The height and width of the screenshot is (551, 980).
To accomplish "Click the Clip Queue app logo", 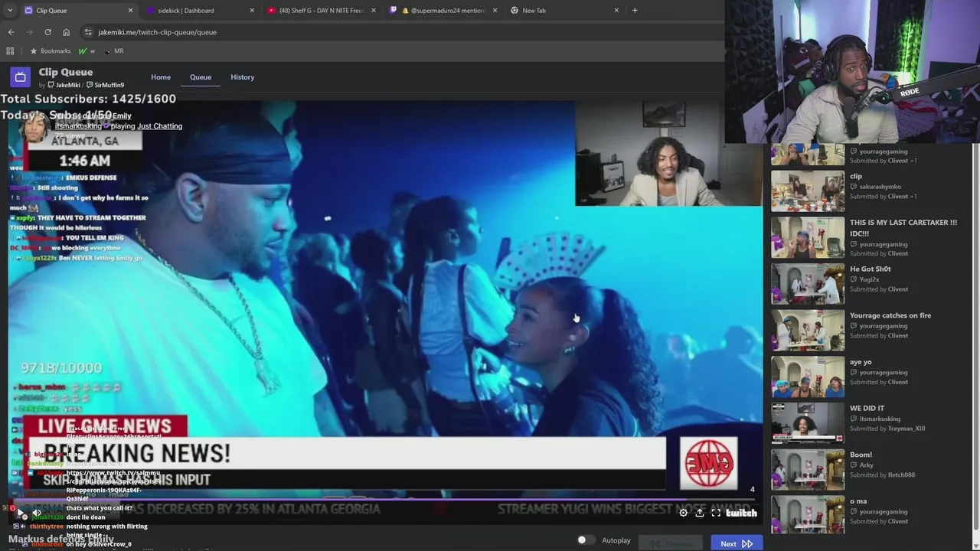I will pyautogui.click(x=20, y=77).
